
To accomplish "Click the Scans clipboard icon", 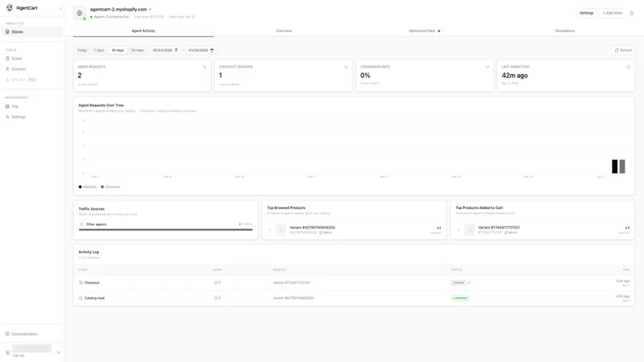I will click(7, 59).
